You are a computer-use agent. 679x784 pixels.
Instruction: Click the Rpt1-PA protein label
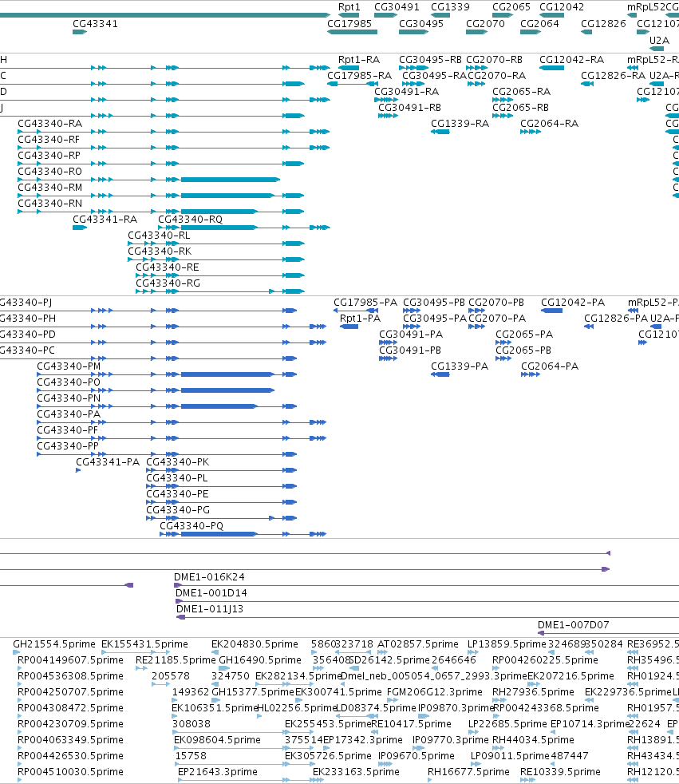click(x=360, y=319)
